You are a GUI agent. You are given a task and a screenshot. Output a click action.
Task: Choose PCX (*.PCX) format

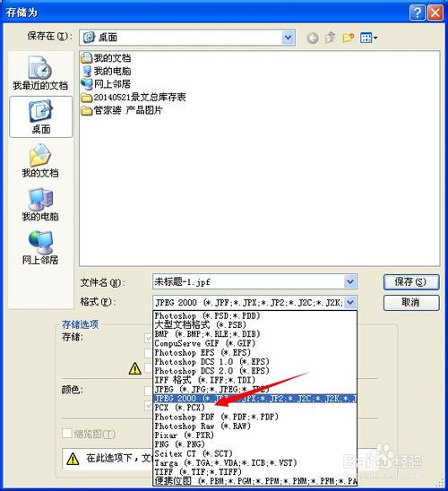click(x=254, y=408)
